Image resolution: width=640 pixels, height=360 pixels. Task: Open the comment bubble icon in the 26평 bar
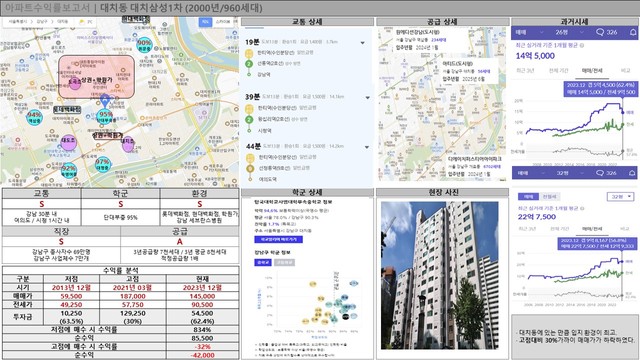coord(600,32)
